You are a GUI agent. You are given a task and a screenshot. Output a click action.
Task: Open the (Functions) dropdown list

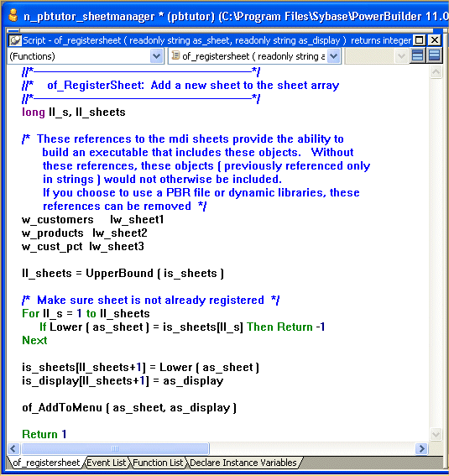(157, 56)
